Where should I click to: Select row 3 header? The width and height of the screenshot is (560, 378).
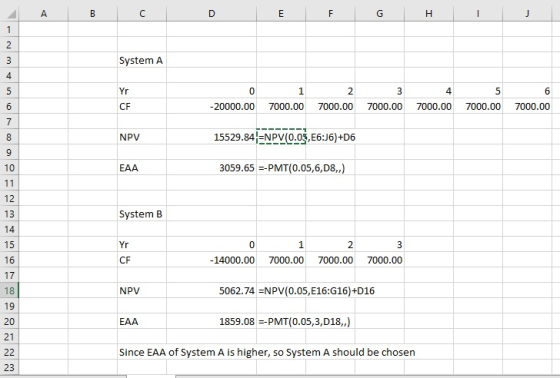9,60
